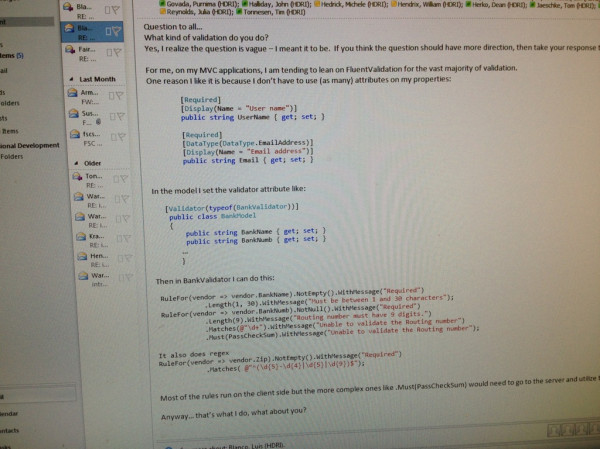Select the 'Sus...' email envelope icon
Viewport: 600px width, 449px height.
click(x=73, y=113)
